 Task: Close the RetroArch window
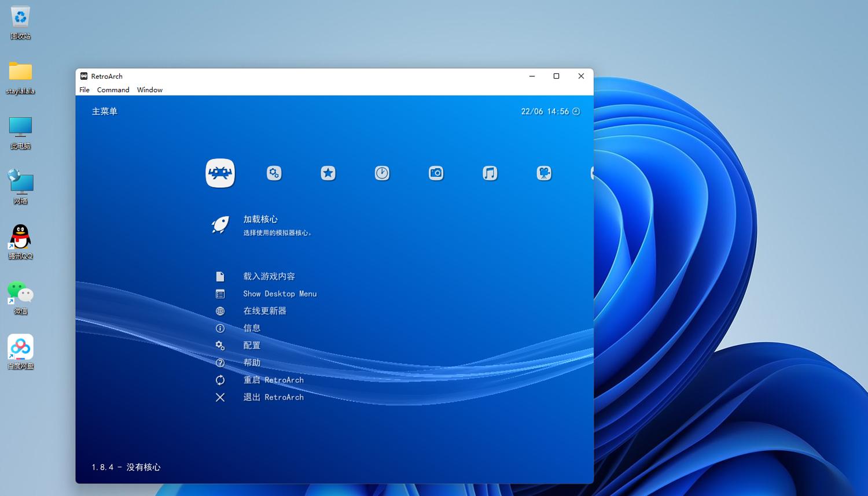coord(581,76)
